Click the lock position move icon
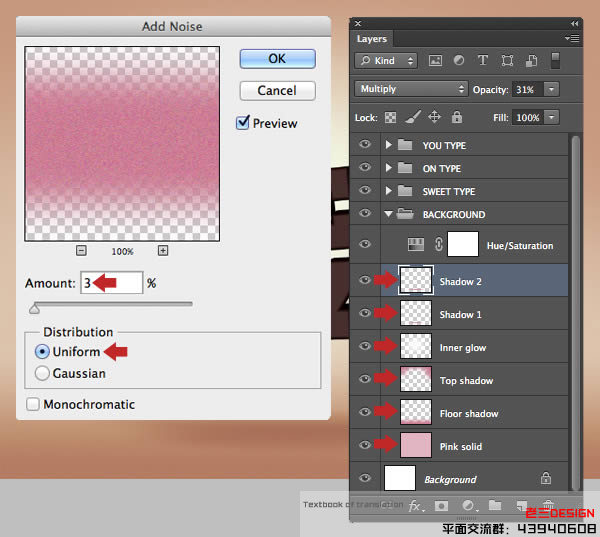 pos(435,117)
